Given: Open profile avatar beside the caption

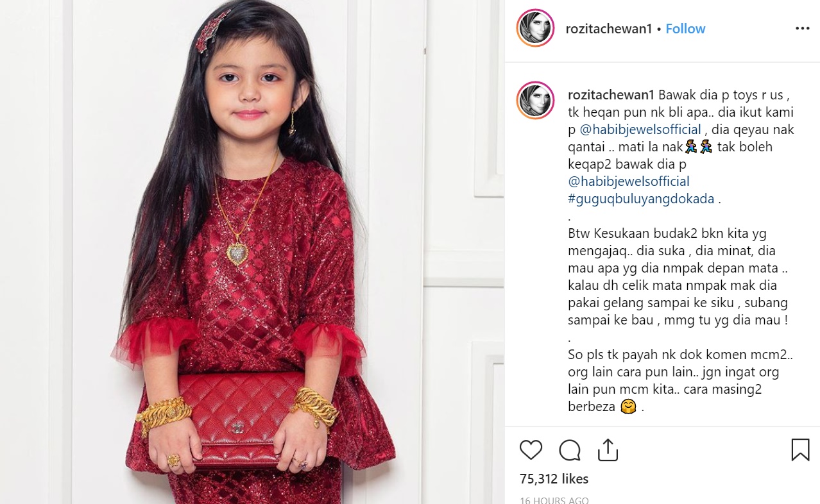Looking at the screenshot, I should [535, 100].
